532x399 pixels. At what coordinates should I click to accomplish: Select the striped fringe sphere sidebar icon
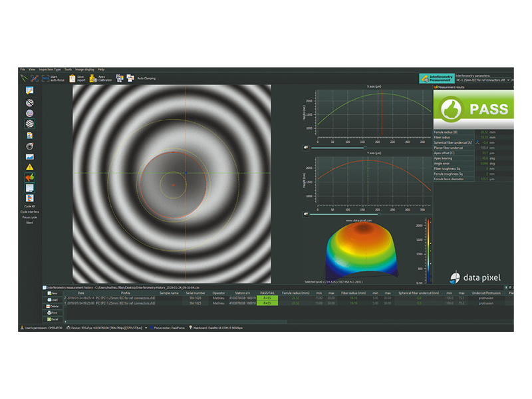[29, 124]
